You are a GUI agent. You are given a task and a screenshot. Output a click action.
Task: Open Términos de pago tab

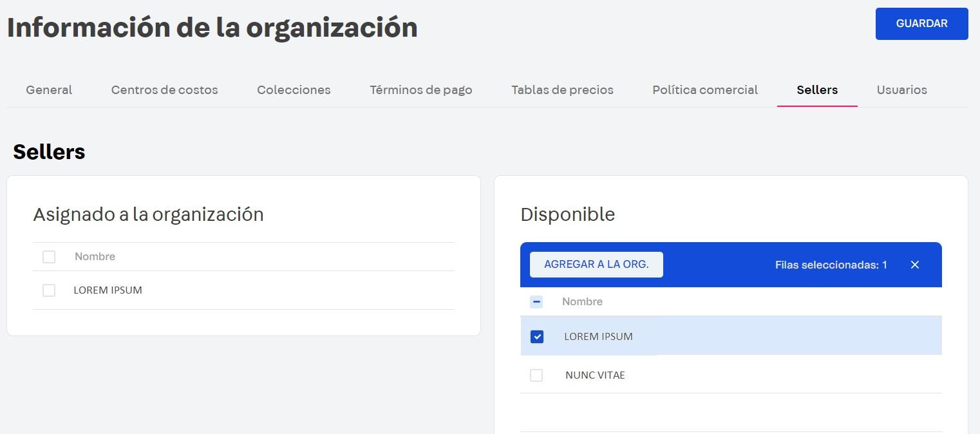(x=420, y=90)
